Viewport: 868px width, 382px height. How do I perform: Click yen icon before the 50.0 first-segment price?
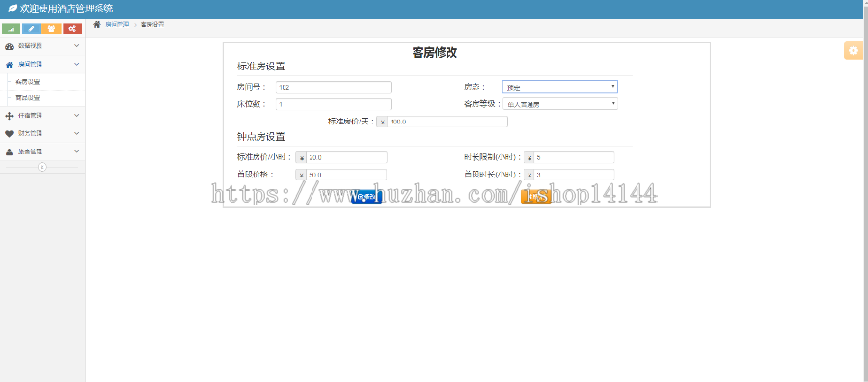(301, 175)
